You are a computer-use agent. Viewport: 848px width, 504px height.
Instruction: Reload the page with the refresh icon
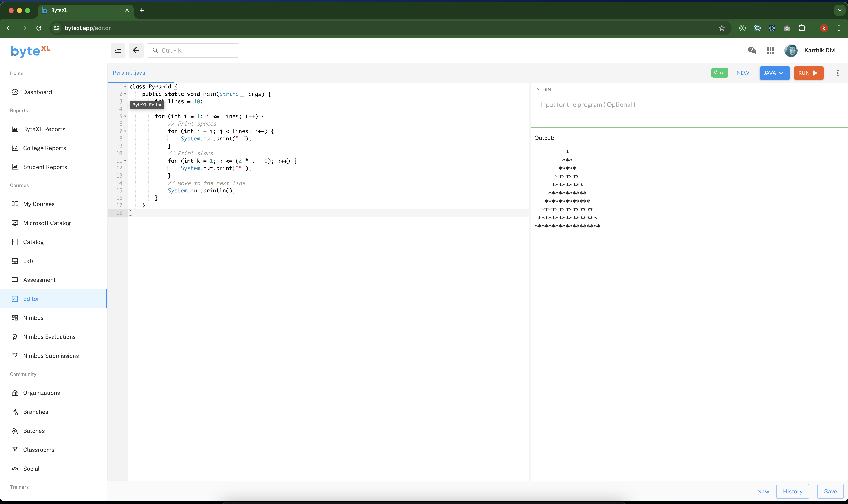[x=38, y=28]
